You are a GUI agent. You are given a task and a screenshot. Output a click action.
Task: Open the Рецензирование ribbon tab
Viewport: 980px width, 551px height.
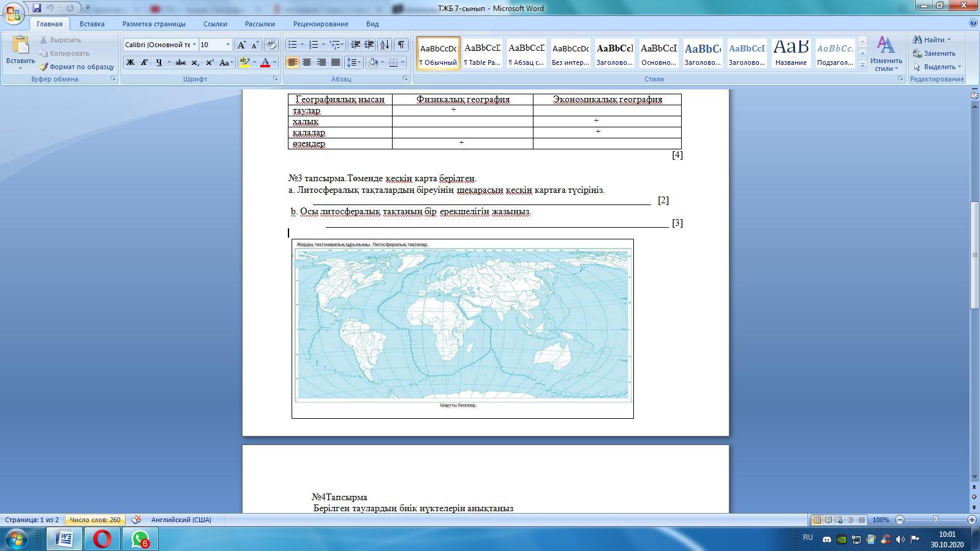coord(320,24)
